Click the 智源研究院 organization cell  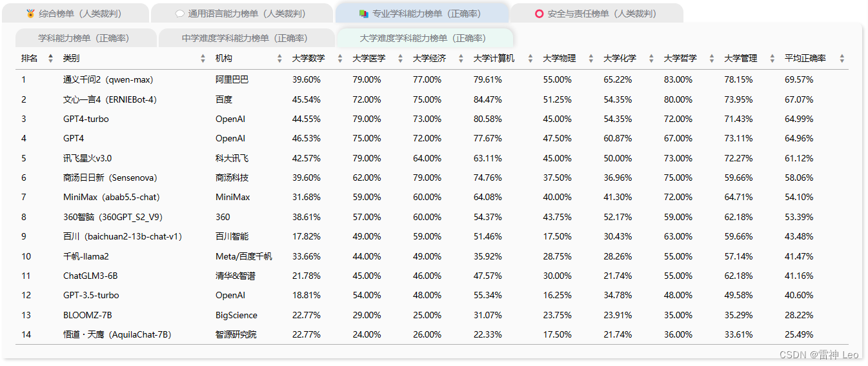point(236,334)
